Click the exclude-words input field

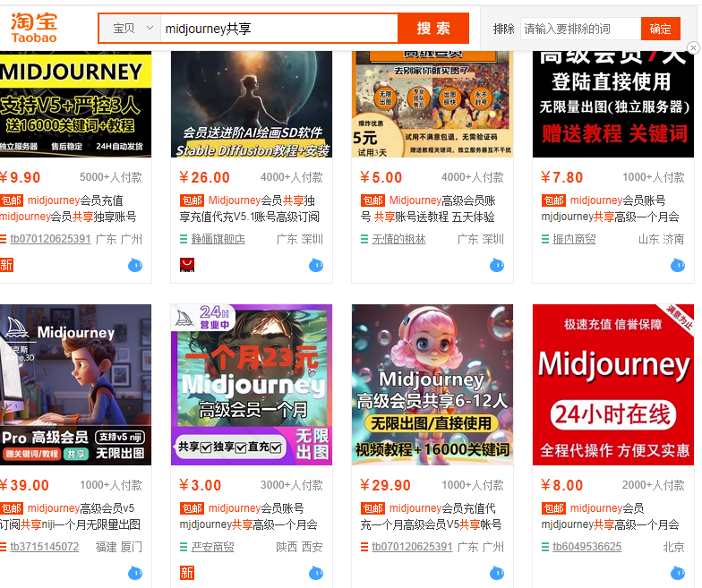(580, 29)
